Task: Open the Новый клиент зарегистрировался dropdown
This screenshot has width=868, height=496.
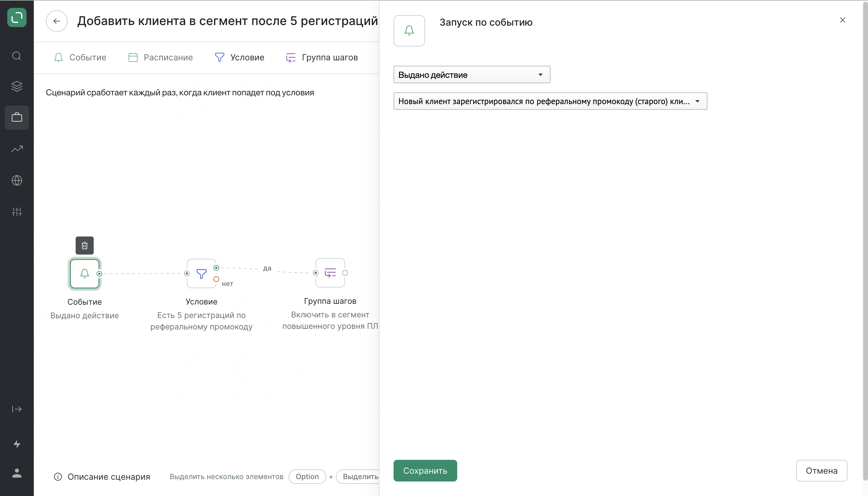Action: point(550,101)
